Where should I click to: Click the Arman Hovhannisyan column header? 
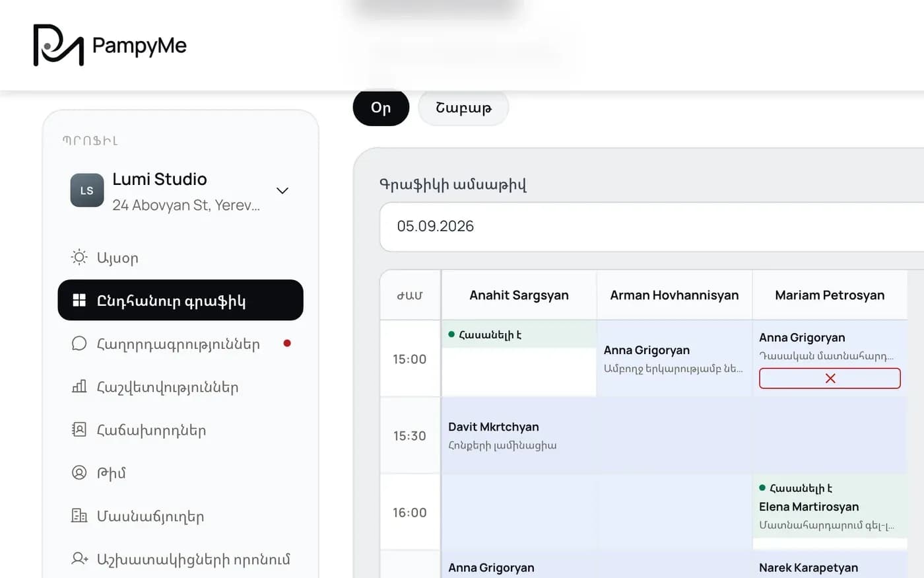click(x=675, y=295)
